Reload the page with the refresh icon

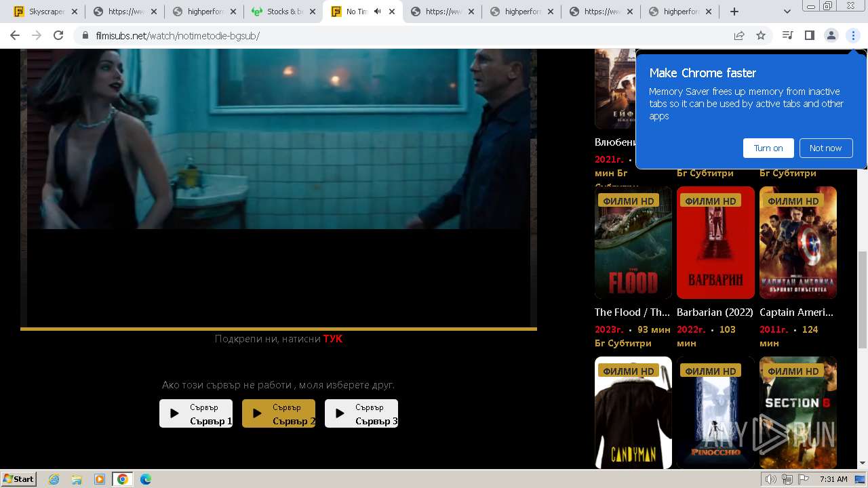click(58, 36)
